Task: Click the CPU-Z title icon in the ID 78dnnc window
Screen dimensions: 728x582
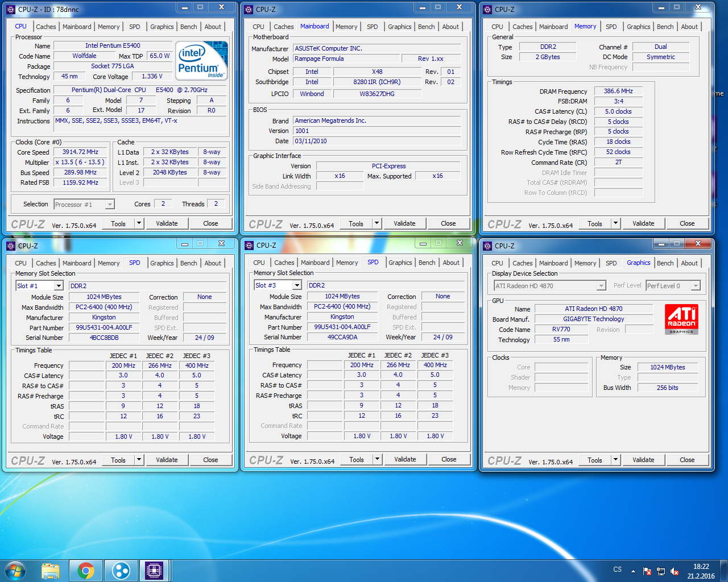Action: click(x=10, y=9)
